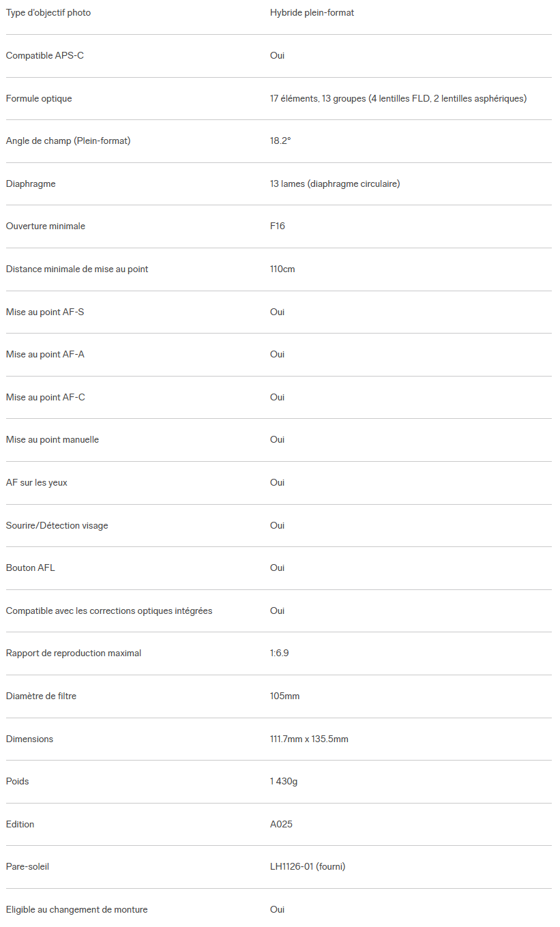Click the 'AF sur les yeux' label
Screen dimensions: 560x927
(37, 482)
